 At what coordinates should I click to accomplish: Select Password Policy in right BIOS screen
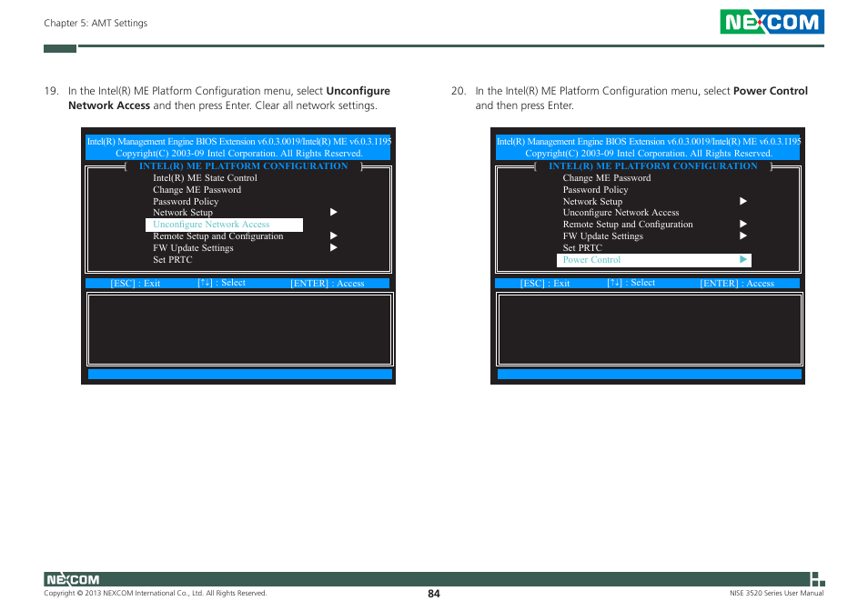pos(595,190)
